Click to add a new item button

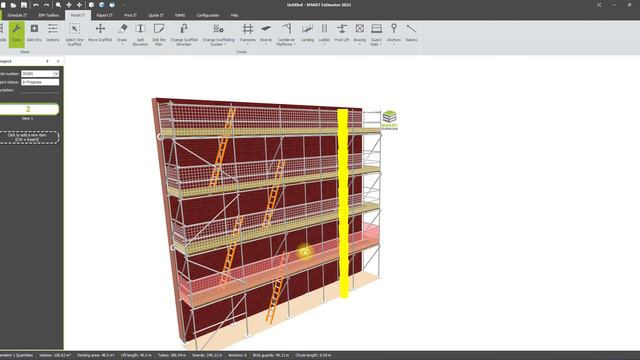(x=29, y=137)
